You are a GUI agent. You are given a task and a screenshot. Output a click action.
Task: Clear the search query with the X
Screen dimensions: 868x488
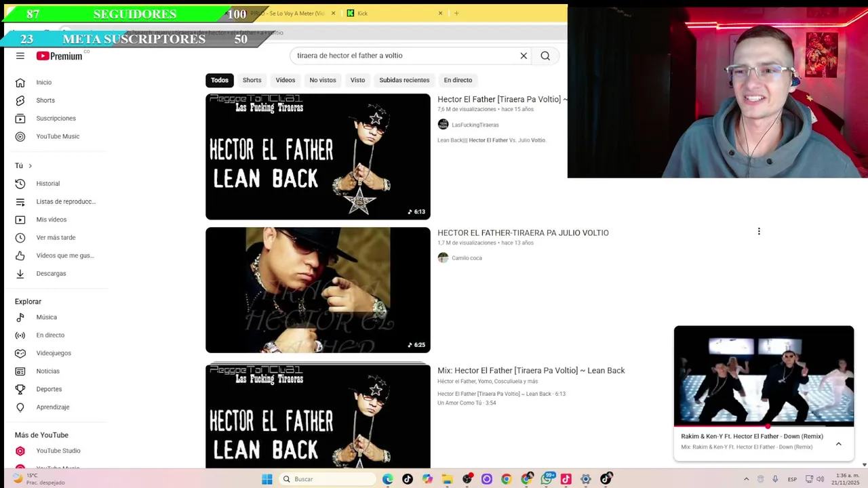point(524,56)
